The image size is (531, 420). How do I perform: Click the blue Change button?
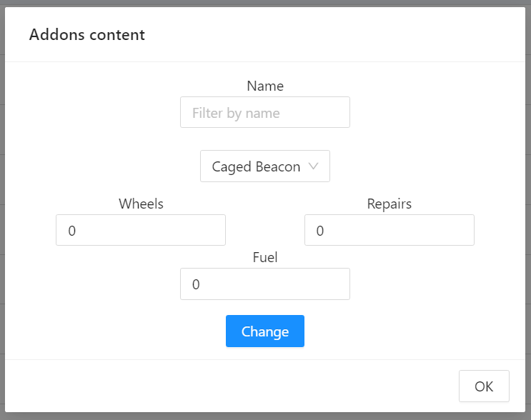pyautogui.click(x=265, y=331)
